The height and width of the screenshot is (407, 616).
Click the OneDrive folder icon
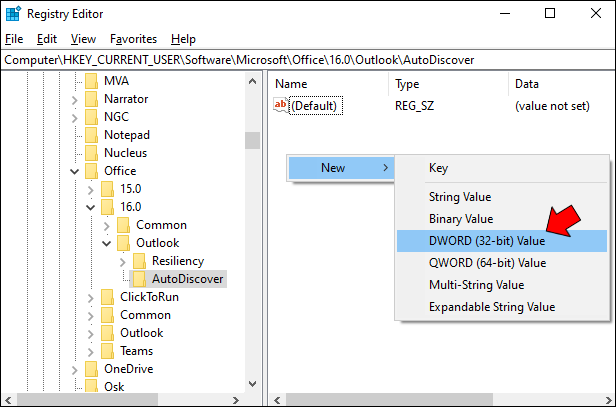tap(92, 369)
